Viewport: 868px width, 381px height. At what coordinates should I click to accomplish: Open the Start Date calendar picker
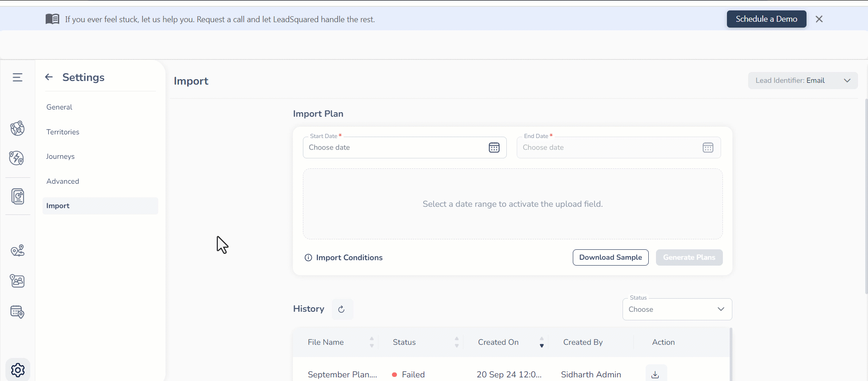coord(494,148)
